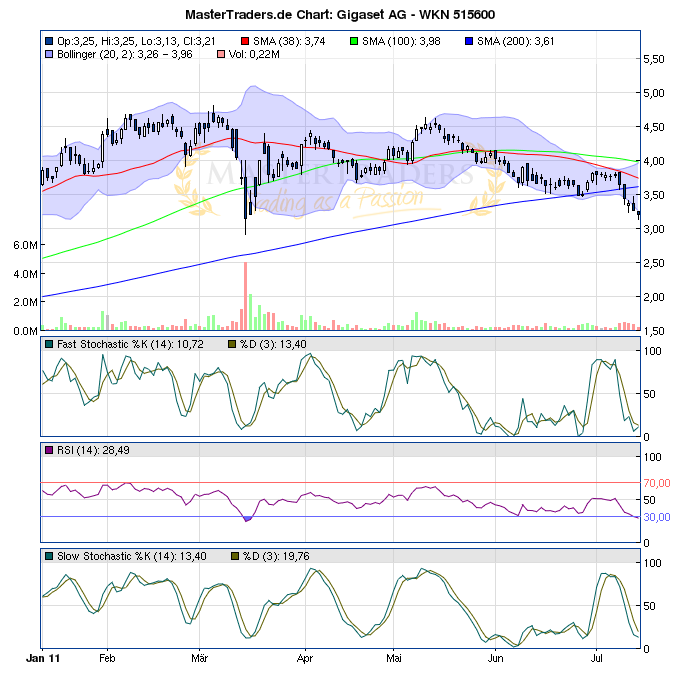Click the Vol: 0,22M label
Screen dimensions: 680x684
click(254, 55)
